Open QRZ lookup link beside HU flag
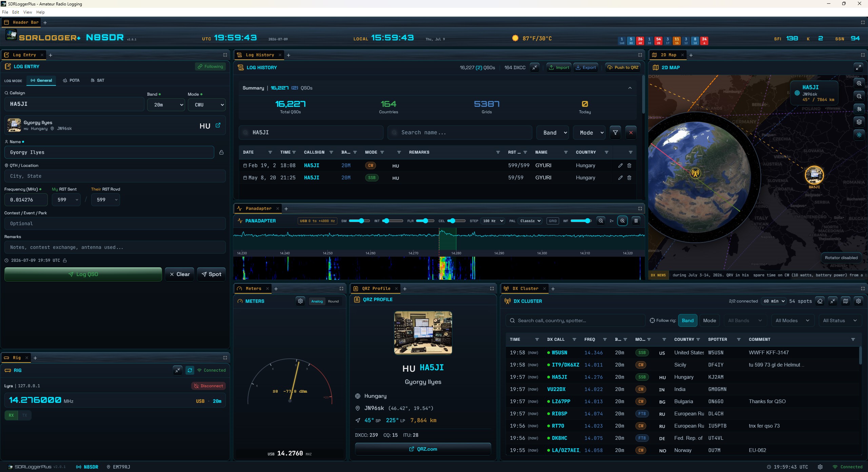The height and width of the screenshot is (472, 868). click(218, 125)
